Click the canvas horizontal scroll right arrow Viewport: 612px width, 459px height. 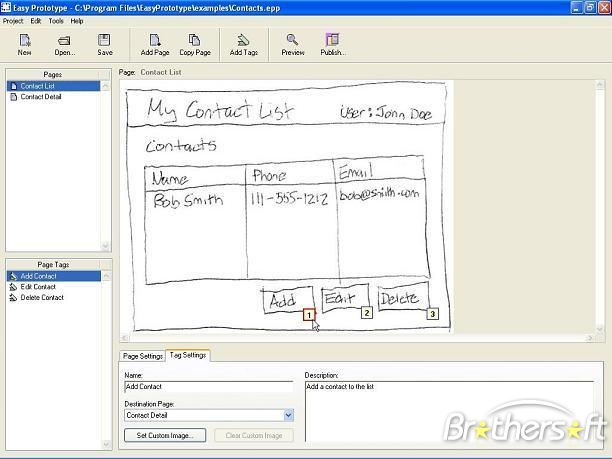[x=590, y=338]
